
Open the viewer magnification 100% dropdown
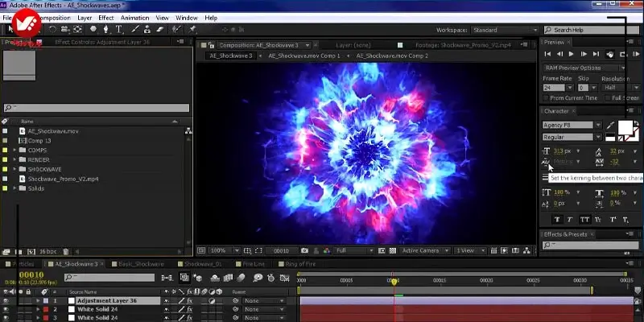[224, 250]
